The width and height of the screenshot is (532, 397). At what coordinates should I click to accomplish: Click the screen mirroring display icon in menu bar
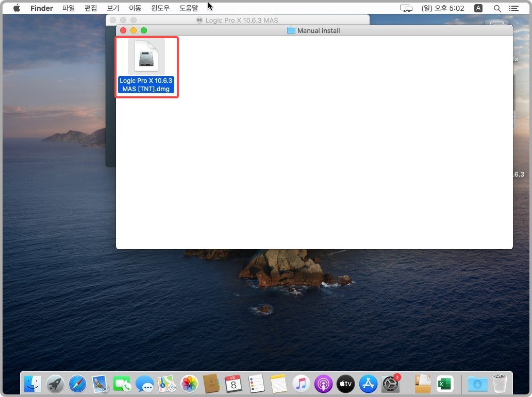406,8
